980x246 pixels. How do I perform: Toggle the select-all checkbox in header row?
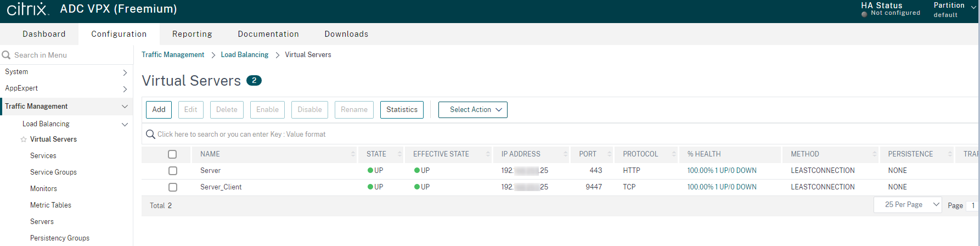pyautogui.click(x=172, y=154)
